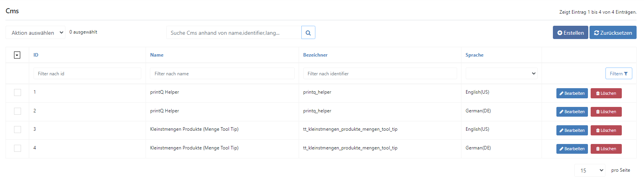Open the select-all dropdown in the header
644x183 pixels.
[x=17, y=55]
